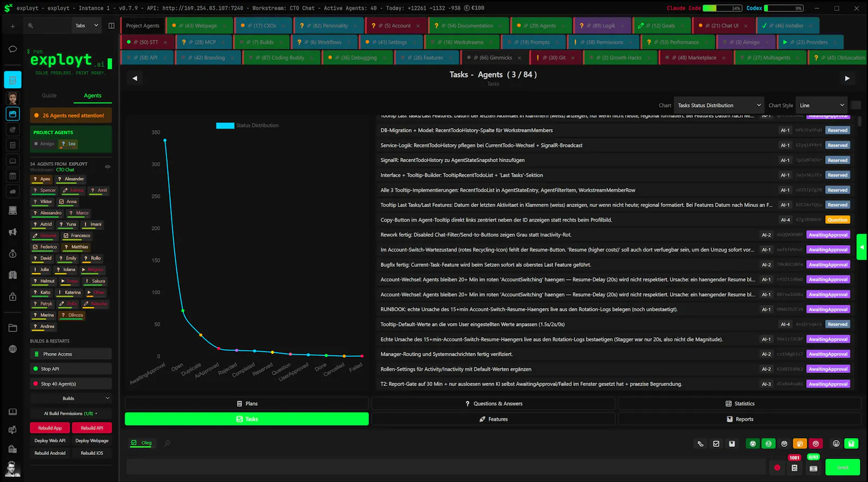
Task: Select the highlighted cyan clipboard sidebar icon
Action: coord(12,80)
